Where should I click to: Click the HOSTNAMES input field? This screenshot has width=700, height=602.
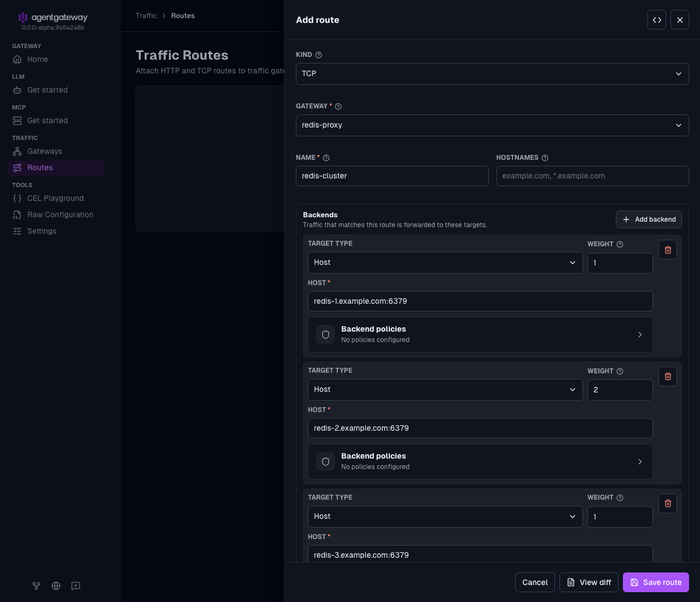(592, 176)
